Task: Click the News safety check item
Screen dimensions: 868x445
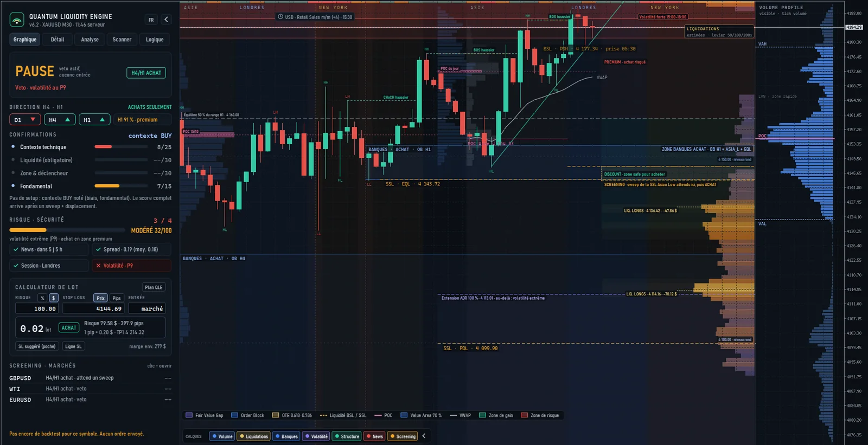Action: [x=49, y=249]
